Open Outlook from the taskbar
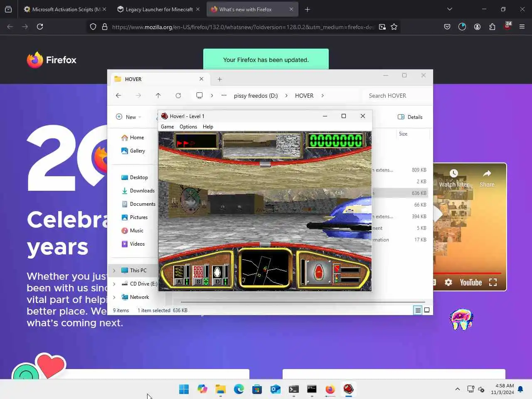The image size is (532, 399). [275, 389]
